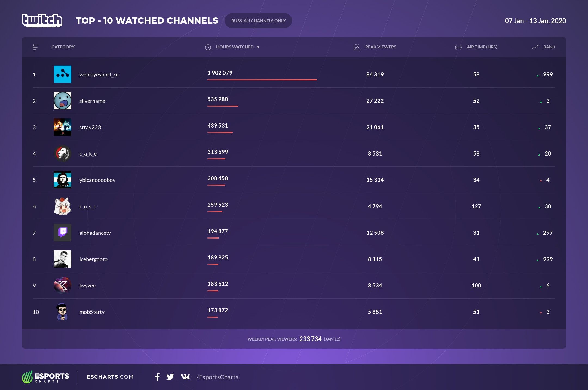Sort by Peak Viewers column header
The height and width of the screenshot is (390, 588).
pyautogui.click(x=381, y=47)
